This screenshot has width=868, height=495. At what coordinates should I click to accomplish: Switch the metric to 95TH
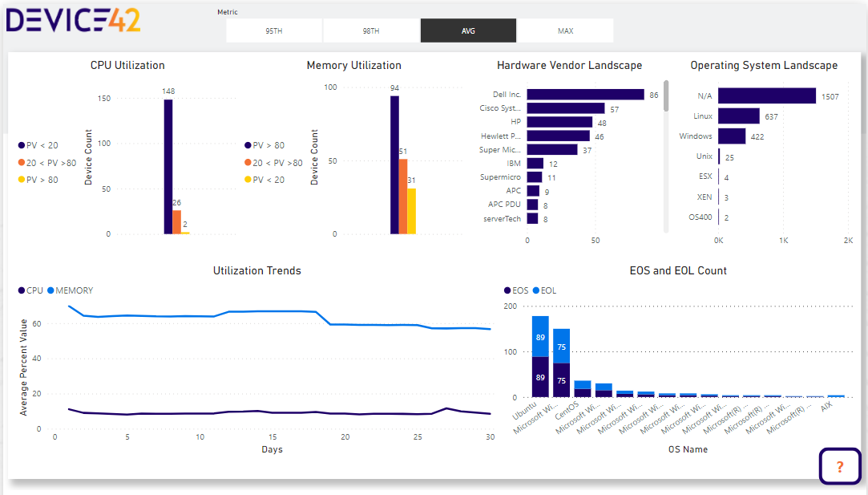tap(274, 30)
